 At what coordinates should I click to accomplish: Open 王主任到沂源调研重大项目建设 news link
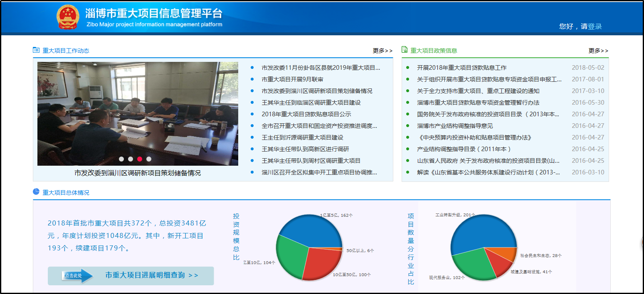click(302, 137)
